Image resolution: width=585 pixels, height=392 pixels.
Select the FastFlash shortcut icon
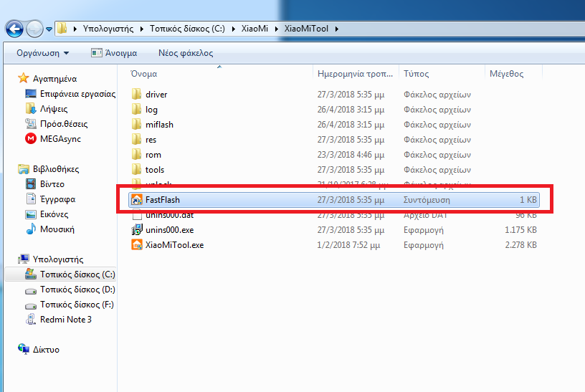[136, 199]
